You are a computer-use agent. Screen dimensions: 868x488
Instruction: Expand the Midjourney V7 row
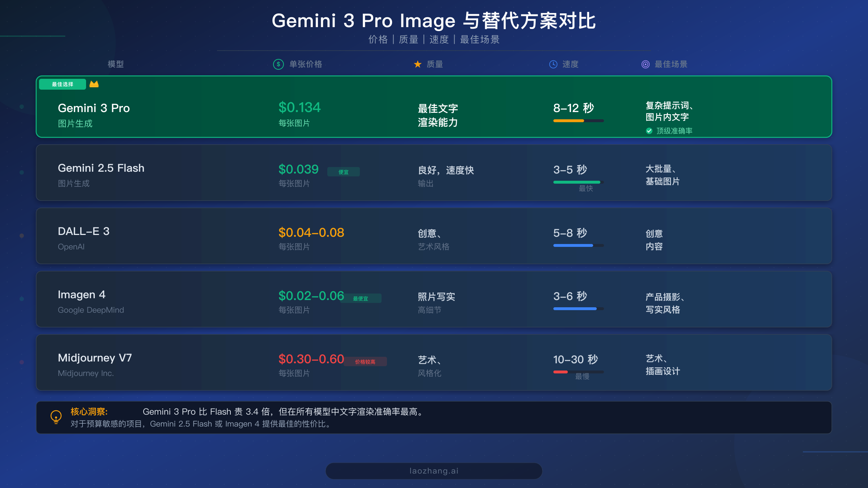point(434,363)
